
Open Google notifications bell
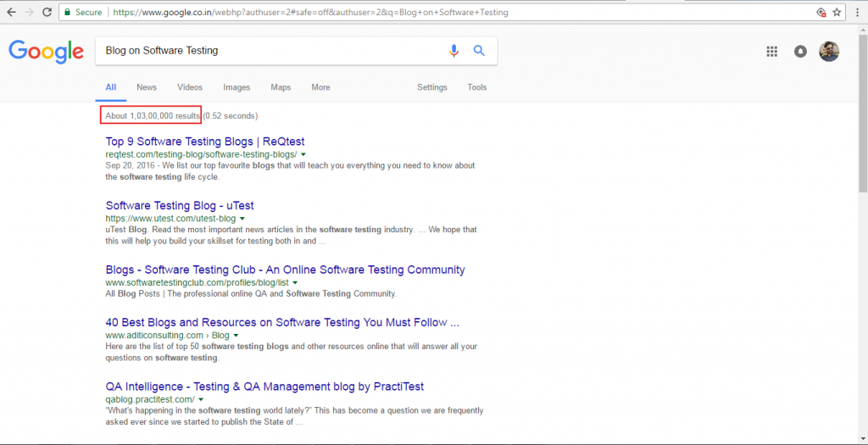[x=800, y=52]
